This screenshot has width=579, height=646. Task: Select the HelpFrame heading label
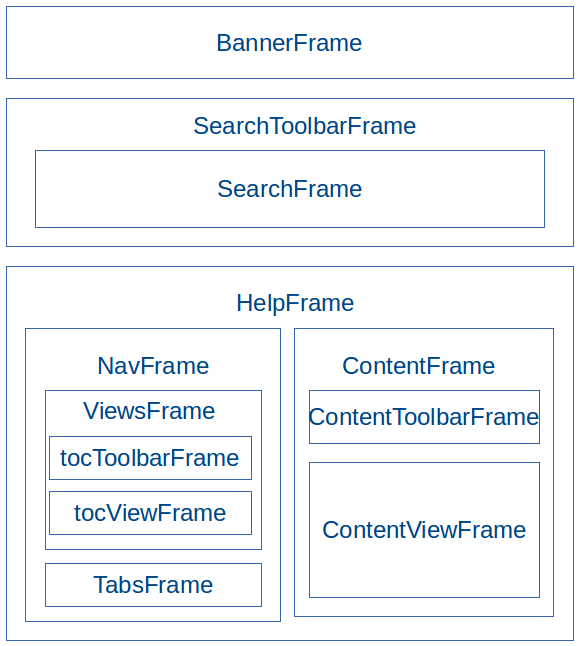295,303
